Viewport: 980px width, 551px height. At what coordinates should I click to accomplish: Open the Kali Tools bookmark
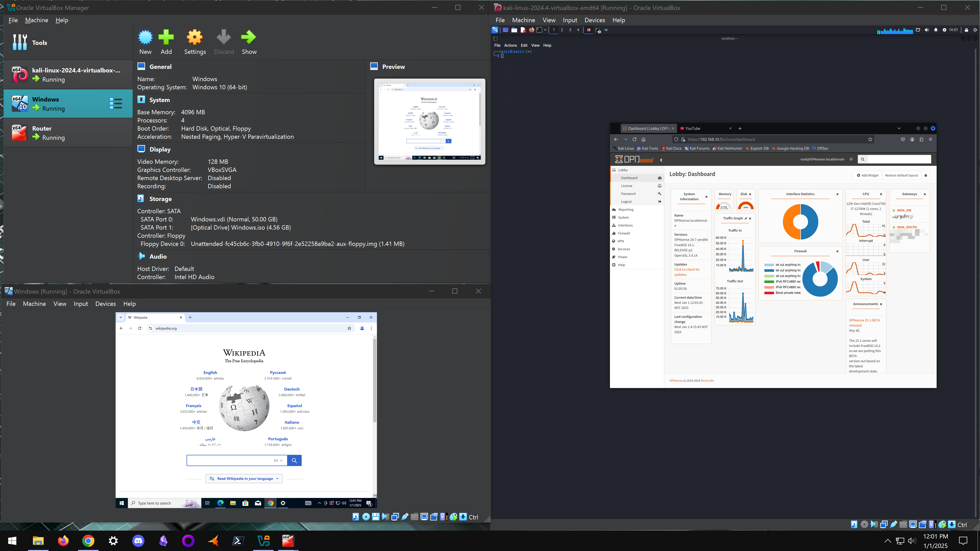coord(647,149)
